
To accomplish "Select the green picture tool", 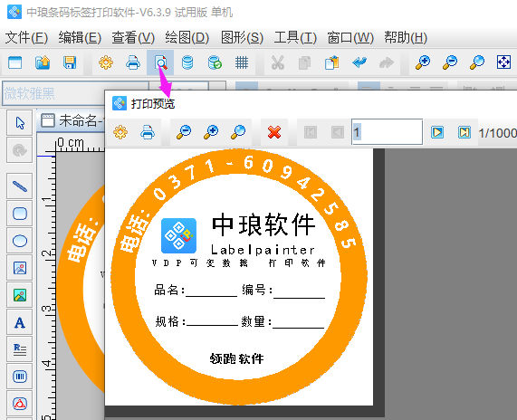I will click(x=20, y=295).
